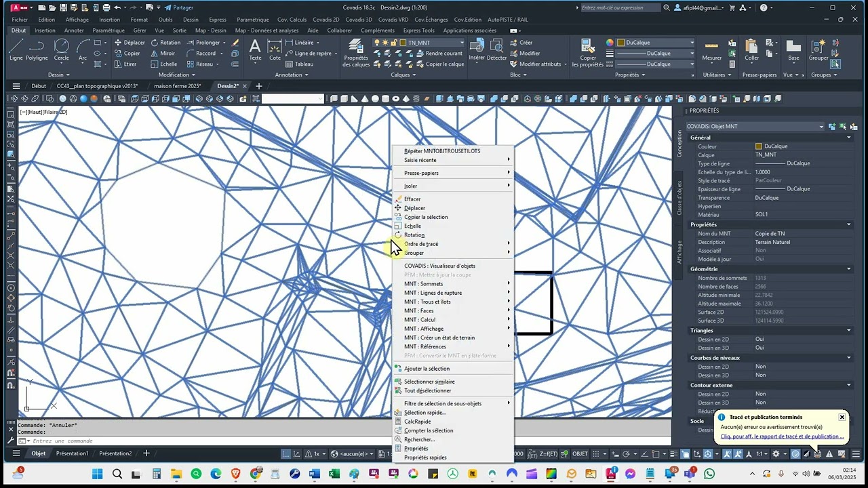The height and width of the screenshot is (488, 868).
Task: Click Créer block button
Action: (521, 43)
